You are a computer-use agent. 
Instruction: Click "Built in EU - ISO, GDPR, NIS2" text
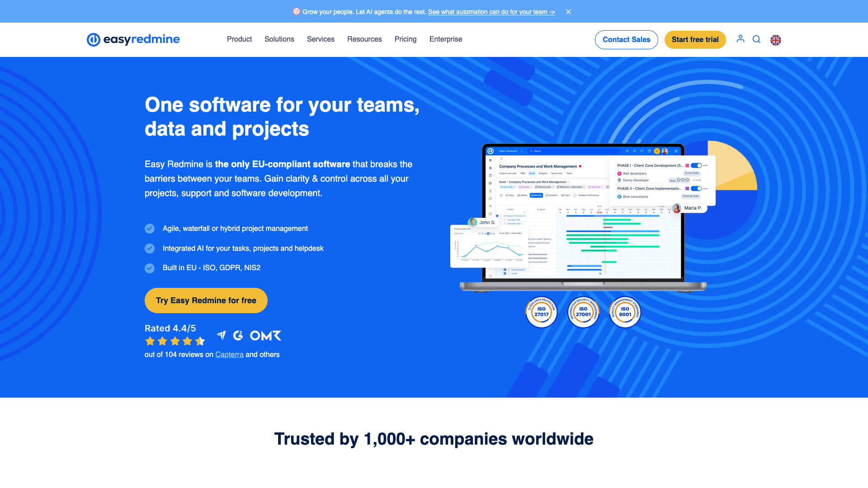212,268
